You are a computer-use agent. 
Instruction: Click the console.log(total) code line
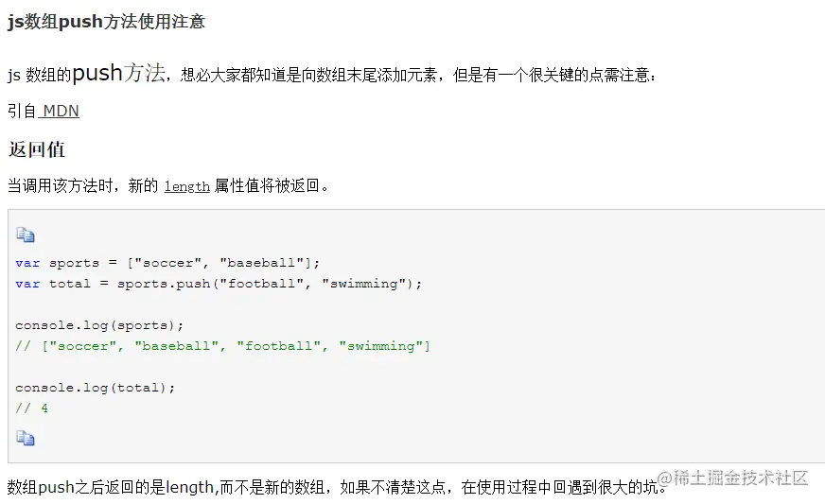(x=96, y=388)
